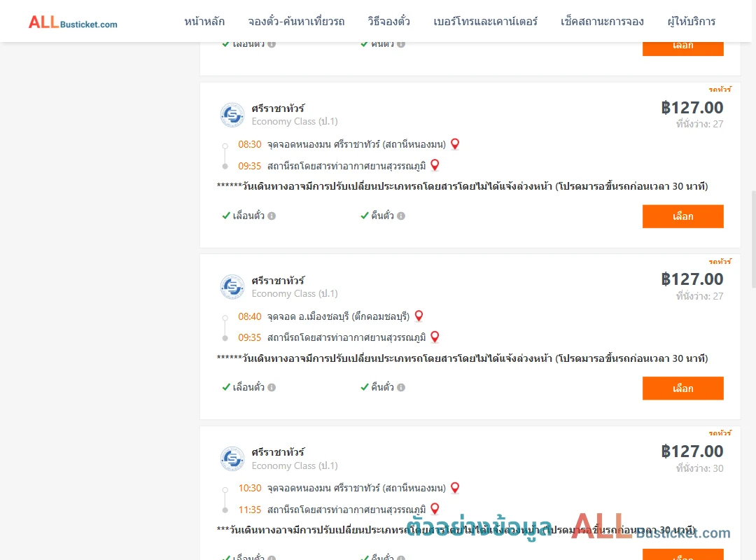Image resolution: width=756 pixels, height=560 pixels.
Task: Click the 08:40 departure time text
Action: point(249,317)
